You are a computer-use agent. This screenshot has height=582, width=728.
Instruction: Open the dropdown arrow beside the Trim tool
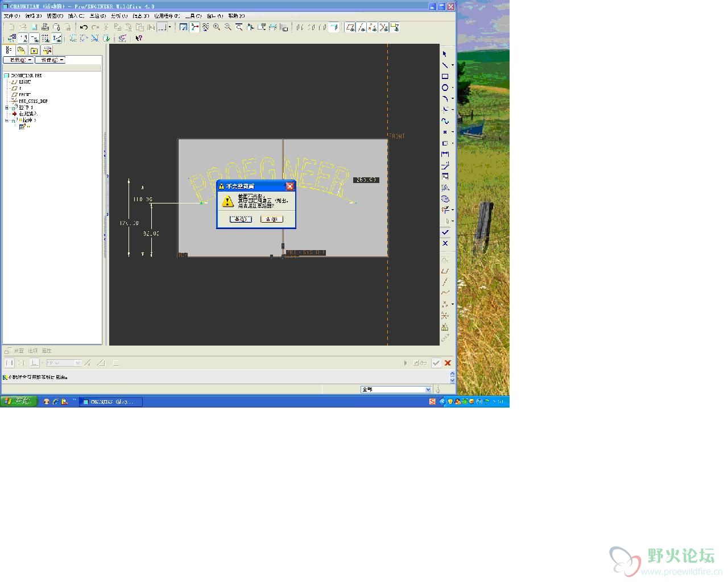pyautogui.click(x=453, y=210)
